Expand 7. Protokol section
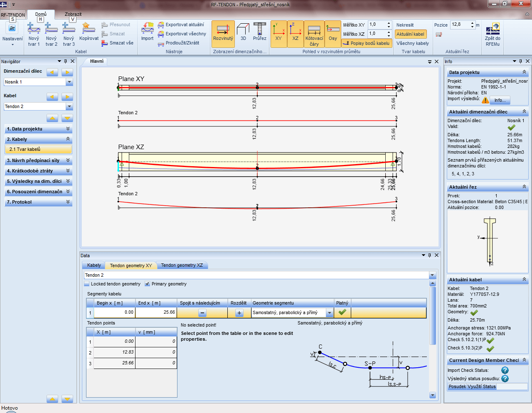Viewport: 532px width, 413px height. click(38, 202)
